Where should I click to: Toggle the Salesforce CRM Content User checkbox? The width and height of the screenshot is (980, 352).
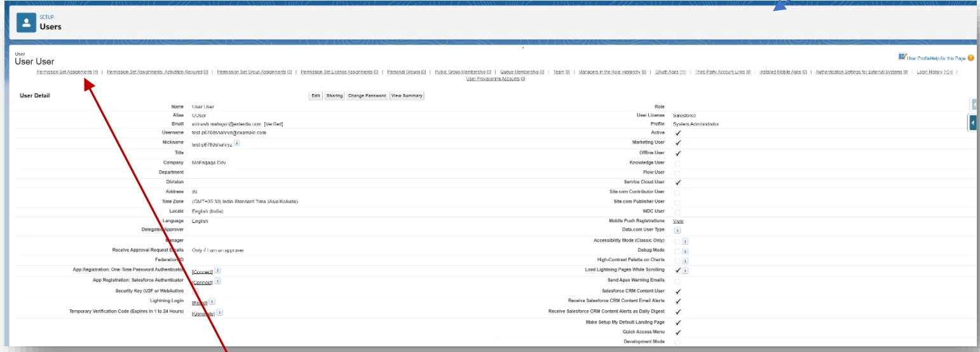[x=677, y=291]
